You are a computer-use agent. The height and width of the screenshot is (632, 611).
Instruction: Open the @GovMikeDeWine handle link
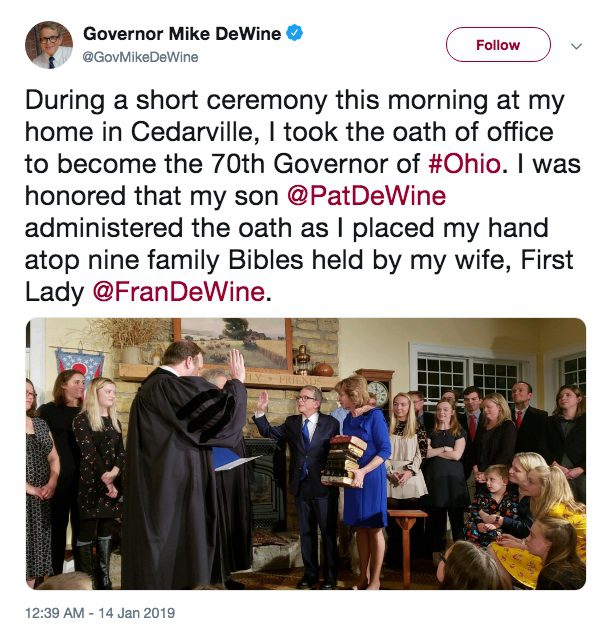coord(140,57)
